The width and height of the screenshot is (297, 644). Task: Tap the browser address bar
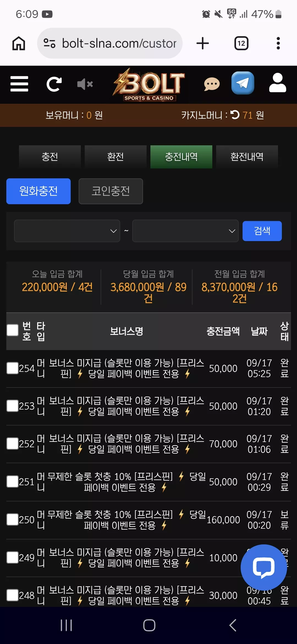110,43
